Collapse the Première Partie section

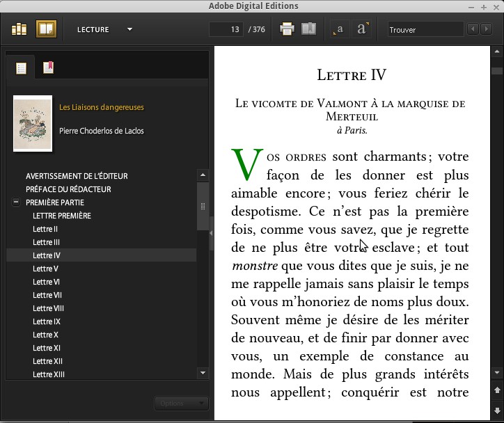tap(16, 202)
